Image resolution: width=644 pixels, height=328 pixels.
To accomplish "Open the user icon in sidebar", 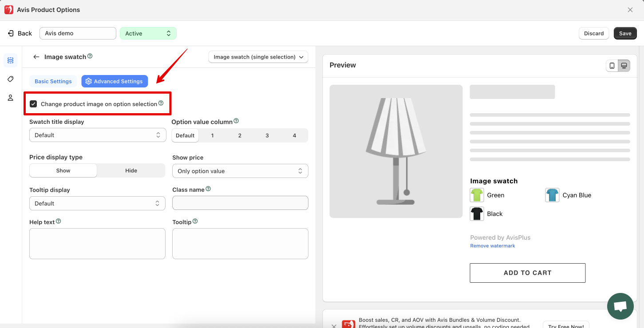I will point(11,98).
